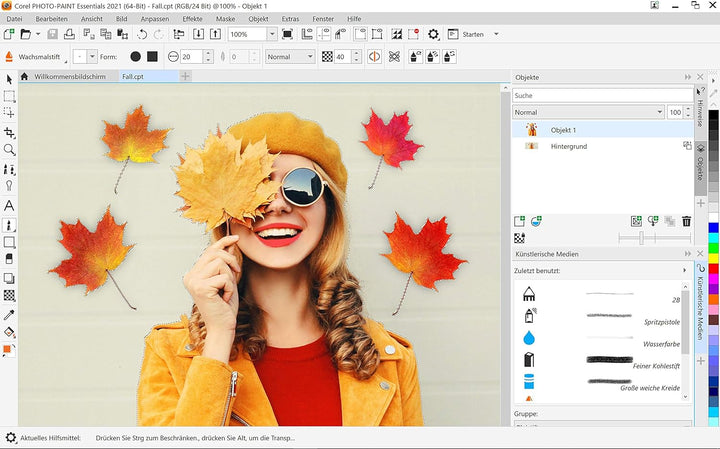The image size is (720, 449).
Task: Add a new document tab with plus
Action: point(185,76)
